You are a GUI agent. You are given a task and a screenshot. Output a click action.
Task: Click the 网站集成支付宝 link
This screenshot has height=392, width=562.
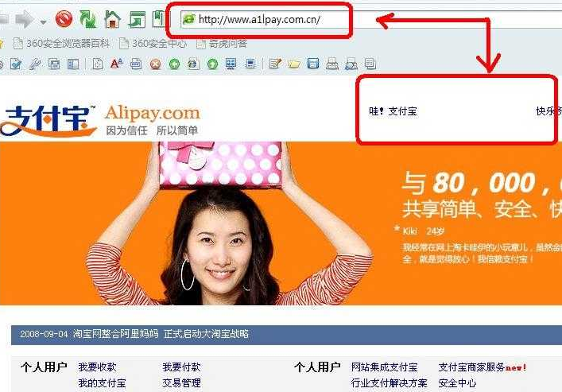tap(384, 367)
